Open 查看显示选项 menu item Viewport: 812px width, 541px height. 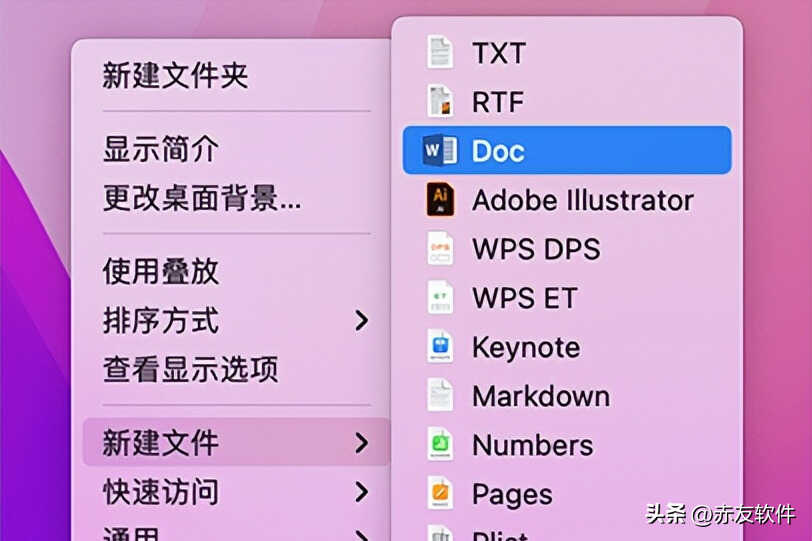tap(190, 370)
